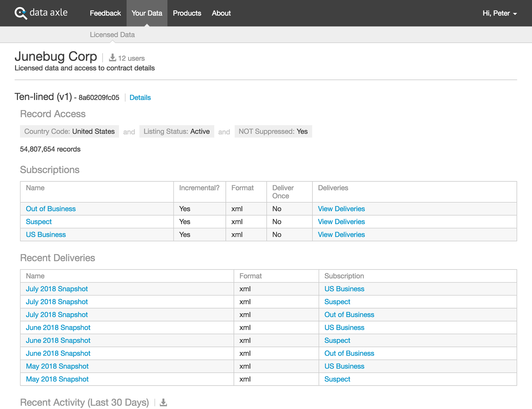Open the Details link for Ten-lined
The width and height of the screenshot is (532, 409).
click(x=140, y=98)
